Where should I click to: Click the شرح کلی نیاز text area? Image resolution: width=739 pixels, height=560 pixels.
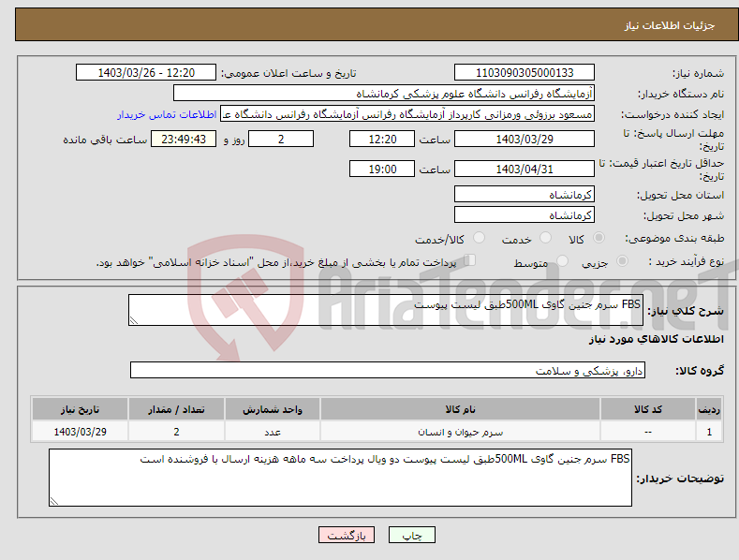[386, 310]
